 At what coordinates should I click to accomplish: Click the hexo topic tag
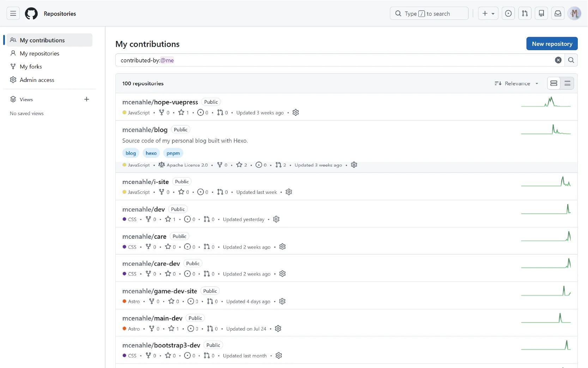151,153
